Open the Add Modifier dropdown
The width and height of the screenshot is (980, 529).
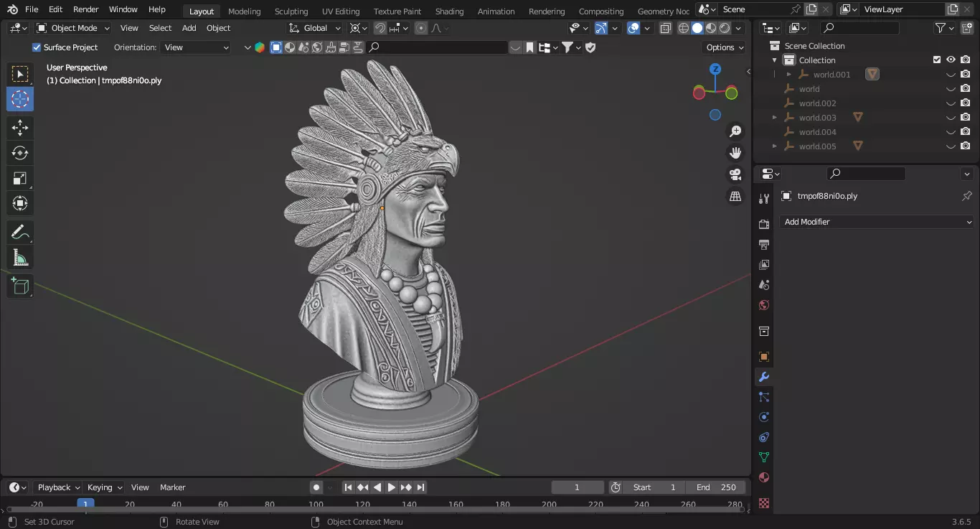pyautogui.click(x=877, y=222)
